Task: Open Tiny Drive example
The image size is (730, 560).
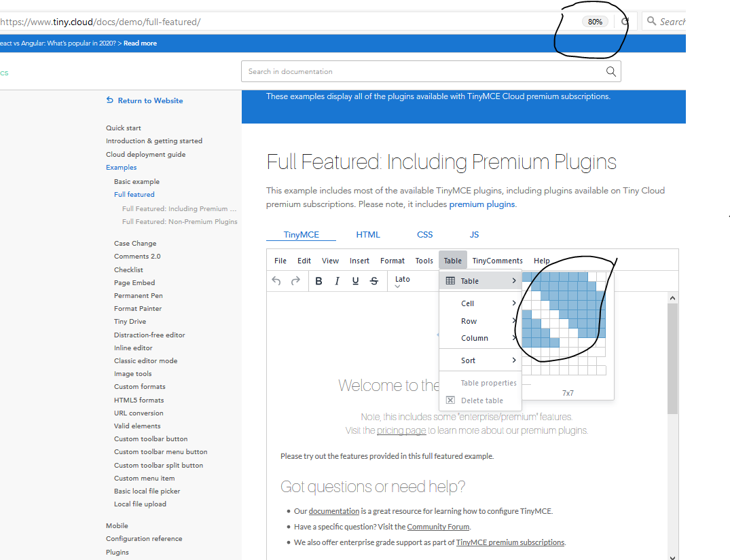Action: pyautogui.click(x=130, y=322)
